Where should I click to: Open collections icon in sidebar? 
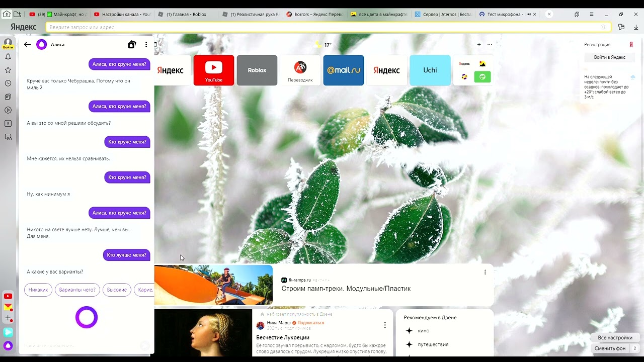(x=8, y=97)
